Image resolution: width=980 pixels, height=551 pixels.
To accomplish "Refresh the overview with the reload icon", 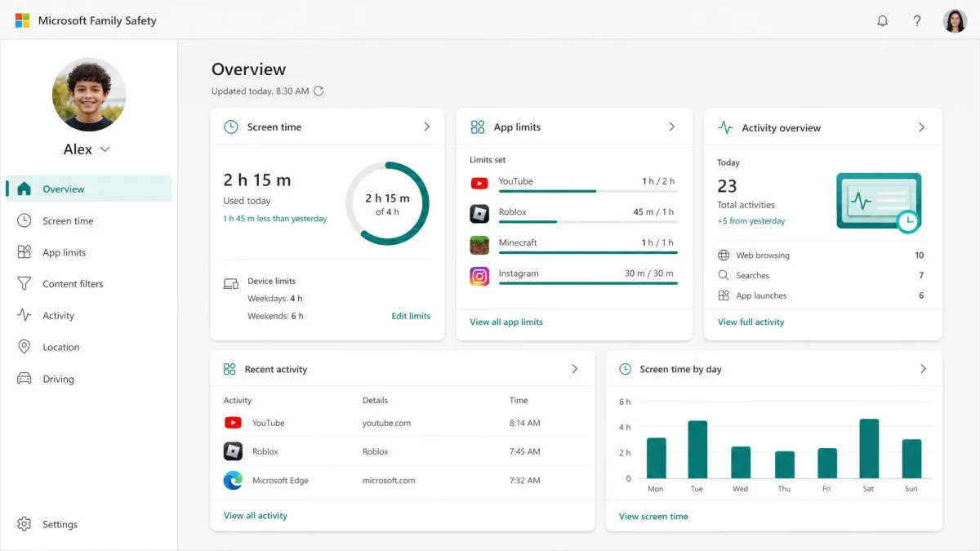I will point(318,91).
